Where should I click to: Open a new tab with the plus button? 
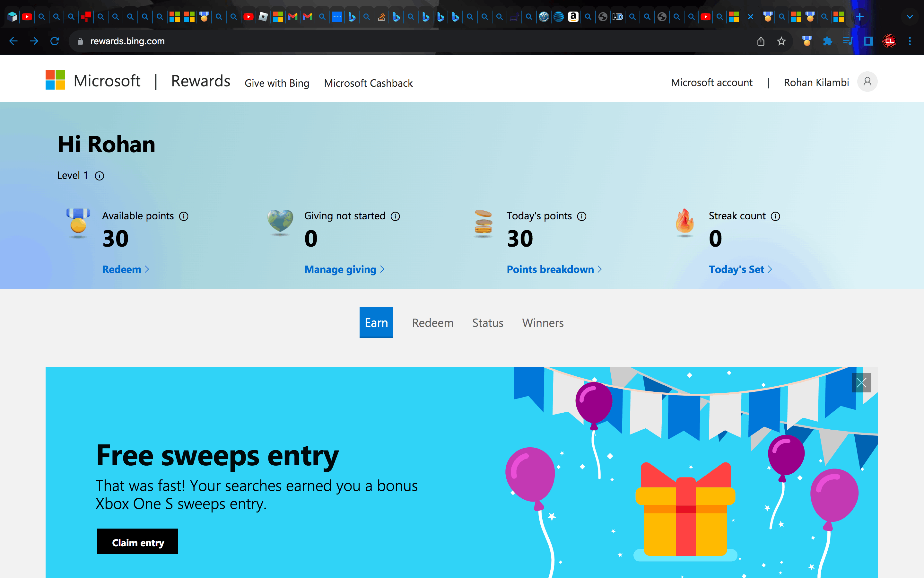coord(860,17)
